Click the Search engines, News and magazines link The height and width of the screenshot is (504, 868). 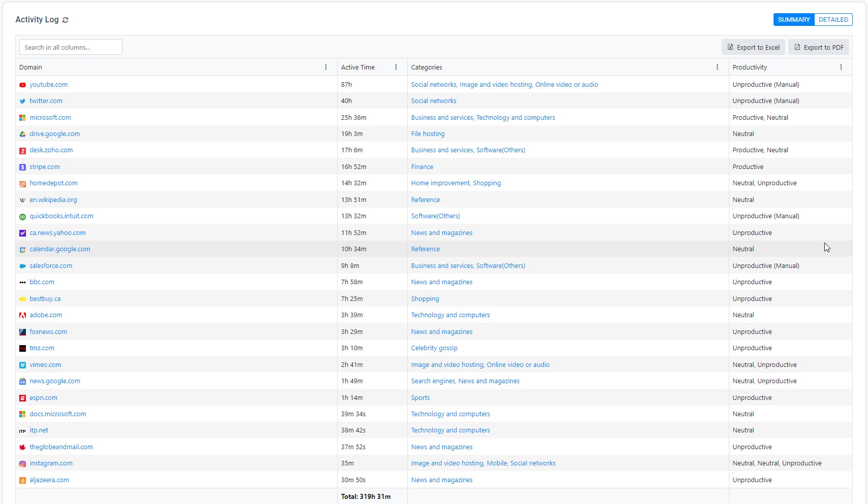tap(465, 381)
